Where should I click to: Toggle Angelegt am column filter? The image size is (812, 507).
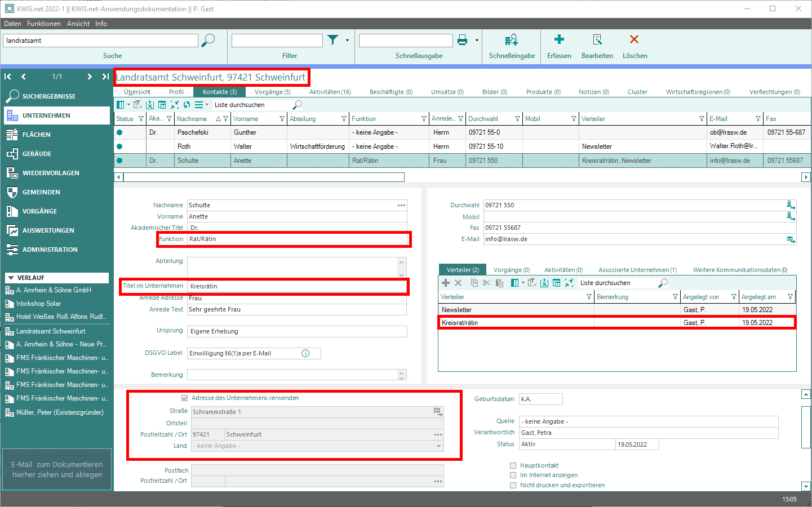point(790,297)
